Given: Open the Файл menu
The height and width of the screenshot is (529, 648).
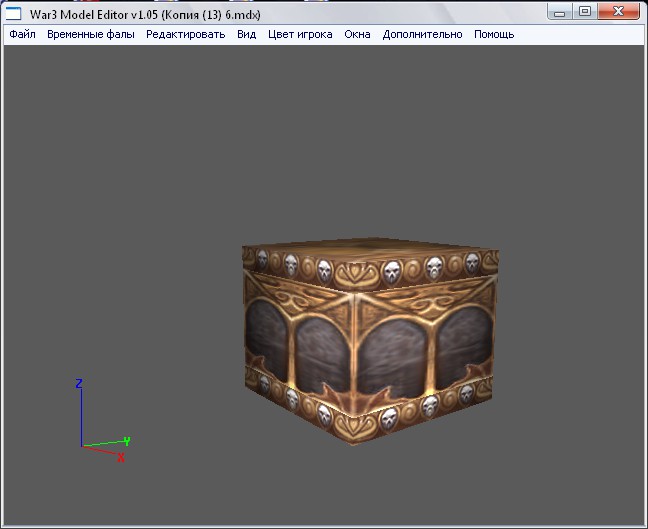Looking at the screenshot, I should [x=22, y=34].
